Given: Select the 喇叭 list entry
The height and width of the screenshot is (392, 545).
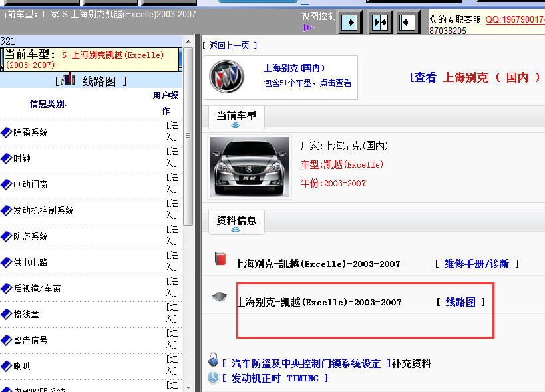Looking at the screenshot, I should pos(22,366).
